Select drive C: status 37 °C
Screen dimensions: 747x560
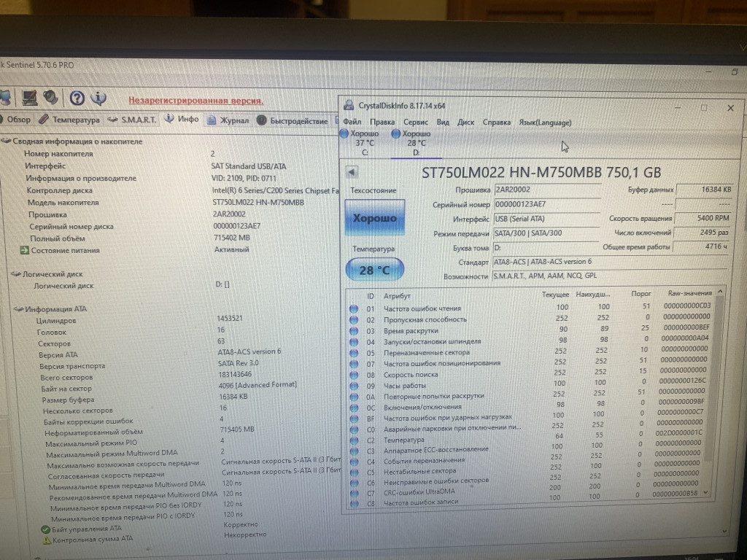point(361,143)
